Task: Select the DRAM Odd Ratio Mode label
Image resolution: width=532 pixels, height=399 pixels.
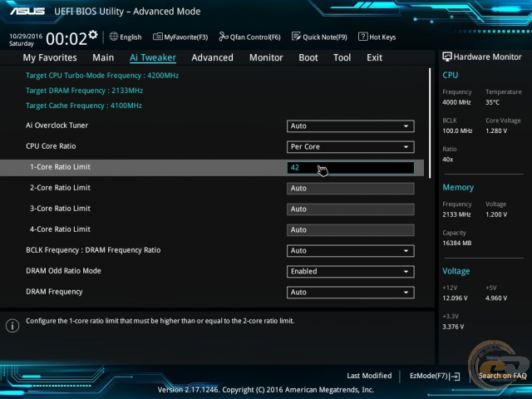Action: 63,271
